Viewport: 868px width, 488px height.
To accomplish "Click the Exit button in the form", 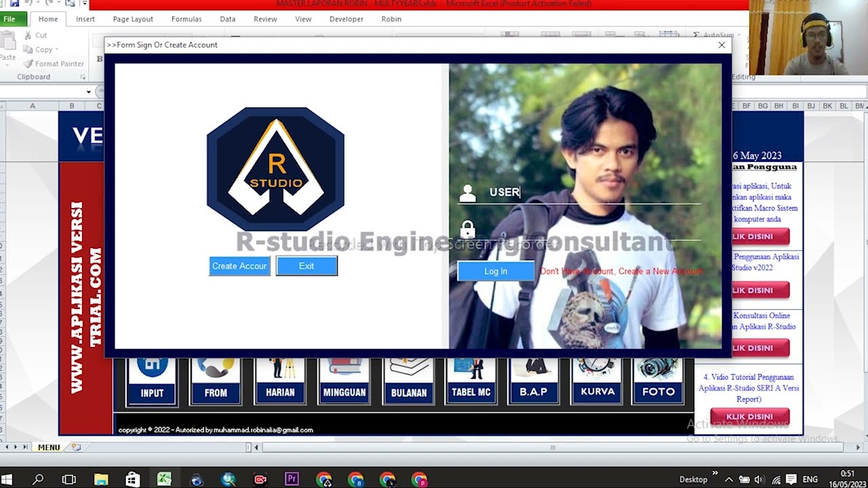I will pyautogui.click(x=307, y=266).
